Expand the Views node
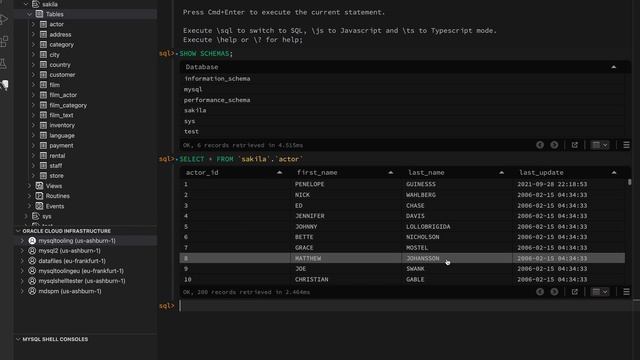The image size is (640, 360). point(29,186)
